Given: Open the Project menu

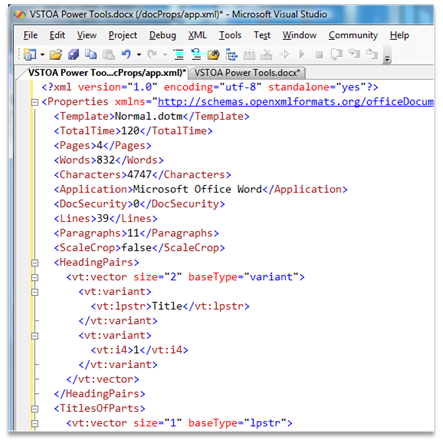Looking at the screenshot, I should (123, 35).
